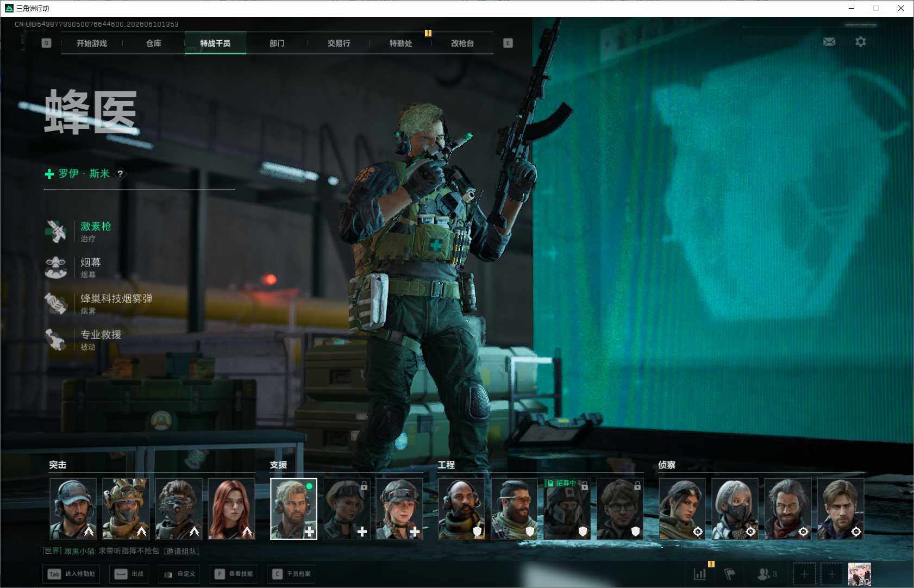This screenshot has width=914, height=588.
Task: Open the mail envelope icon
Action: (829, 42)
